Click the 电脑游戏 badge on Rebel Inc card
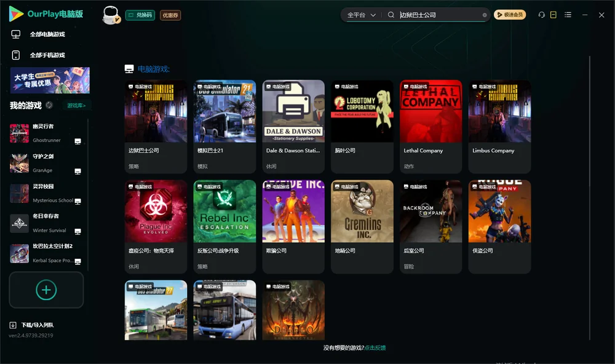 [208, 187]
